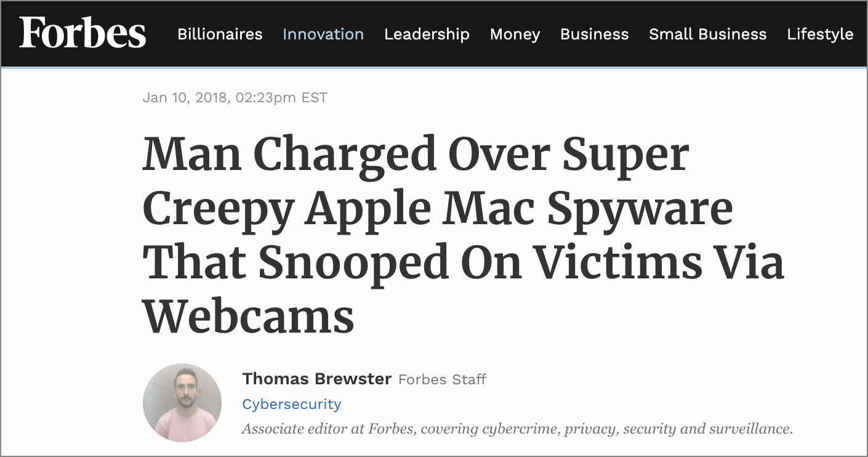
Task: Click the Forbes logo
Action: click(82, 33)
